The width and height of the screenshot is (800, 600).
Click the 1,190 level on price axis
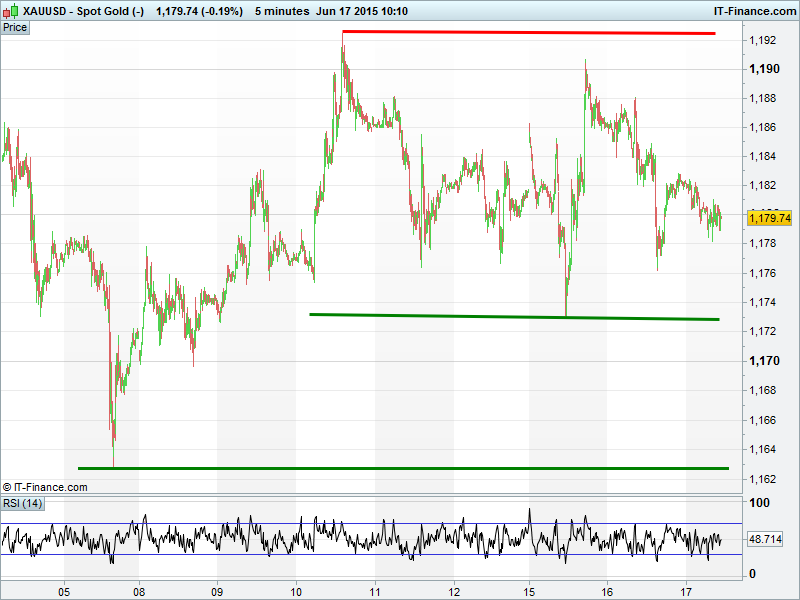coord(764,69)
